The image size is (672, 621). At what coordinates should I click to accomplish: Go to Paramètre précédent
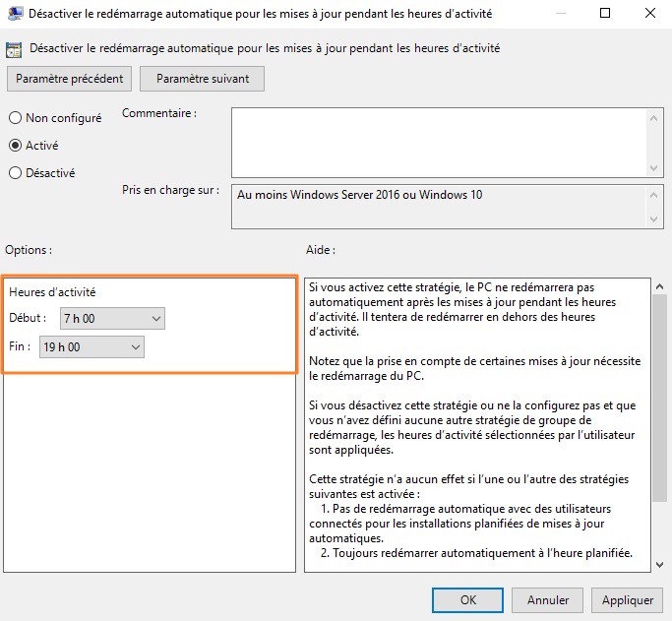[69, 79]
